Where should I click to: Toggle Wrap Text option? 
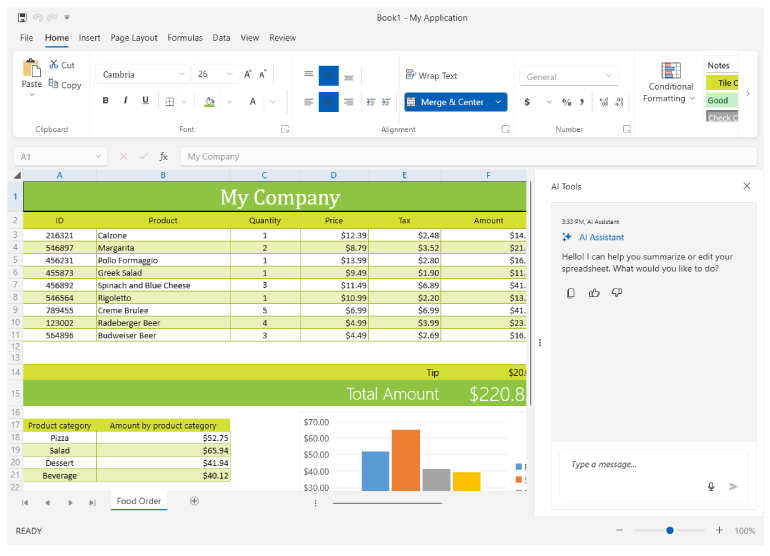pyautogui.click(x=431, y=75)
